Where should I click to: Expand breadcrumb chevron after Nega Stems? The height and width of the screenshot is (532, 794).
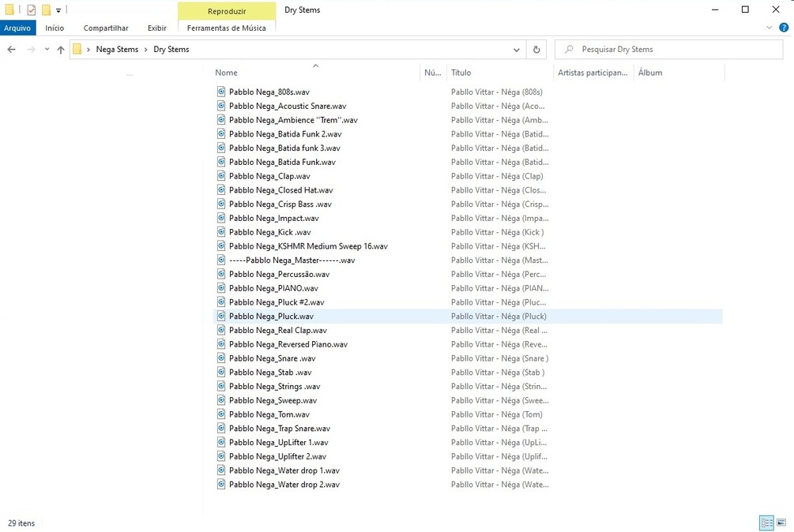click(x=146, y=50)
